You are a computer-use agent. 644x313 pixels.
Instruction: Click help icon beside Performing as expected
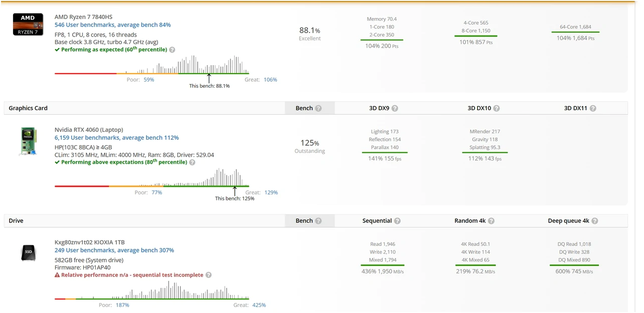pyautogui.click(x=172, y=50)
